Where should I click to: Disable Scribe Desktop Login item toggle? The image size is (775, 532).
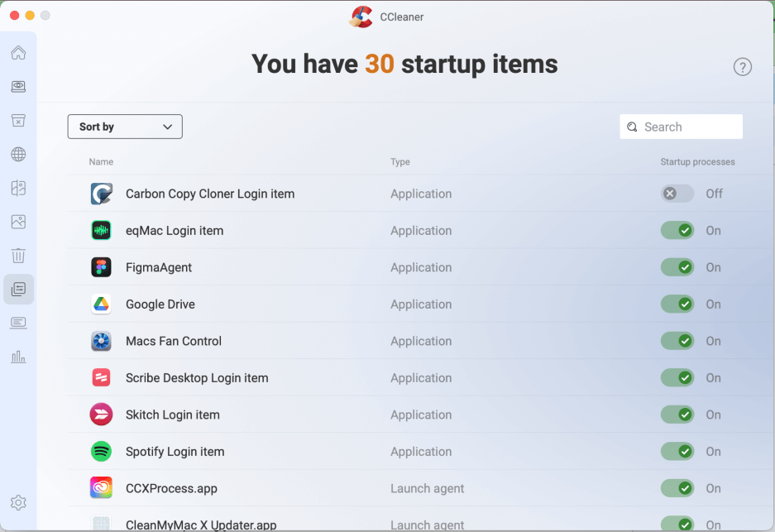[677, 378]
